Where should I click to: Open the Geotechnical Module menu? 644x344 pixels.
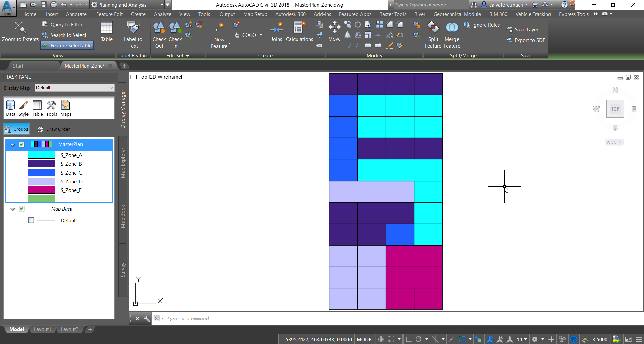458,14
